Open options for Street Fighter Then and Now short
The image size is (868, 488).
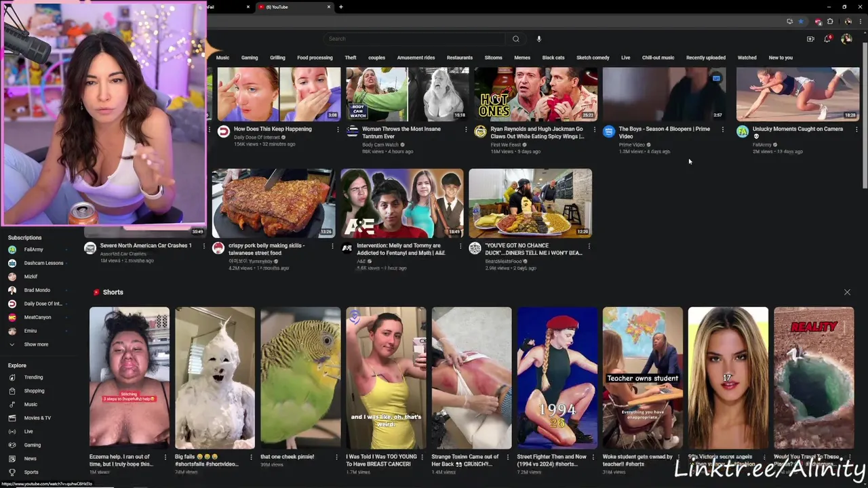pyautogui.click(x=593, y=457)
